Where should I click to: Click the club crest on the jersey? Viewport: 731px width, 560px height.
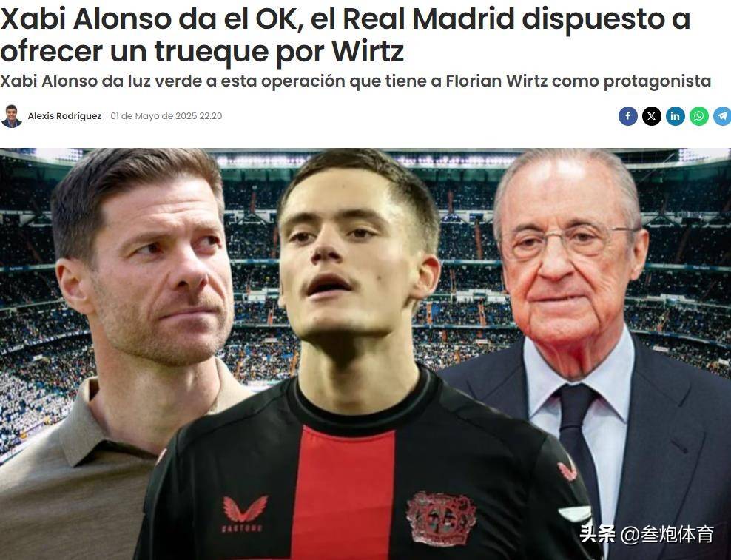(x=440, y=518)
